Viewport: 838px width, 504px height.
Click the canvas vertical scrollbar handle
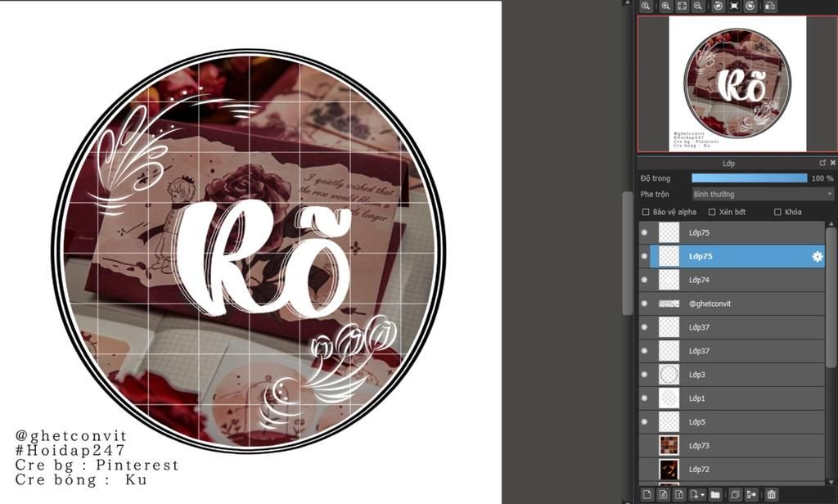pos(628,254)
